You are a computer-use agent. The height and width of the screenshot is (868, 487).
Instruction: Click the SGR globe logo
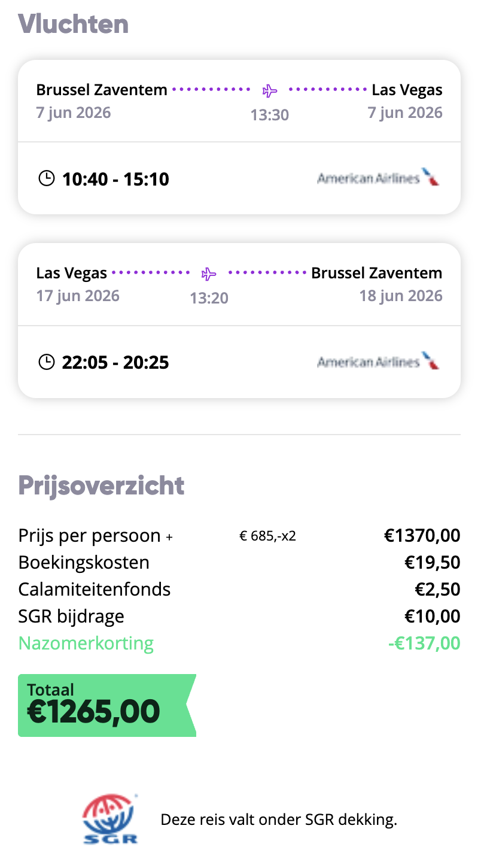tap(110, 819)
